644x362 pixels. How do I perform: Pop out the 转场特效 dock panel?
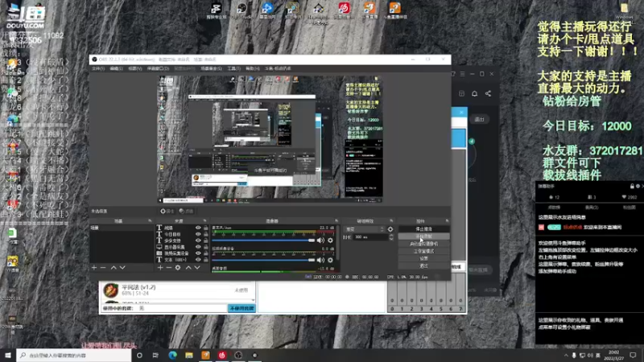click(x=391, y=220)
